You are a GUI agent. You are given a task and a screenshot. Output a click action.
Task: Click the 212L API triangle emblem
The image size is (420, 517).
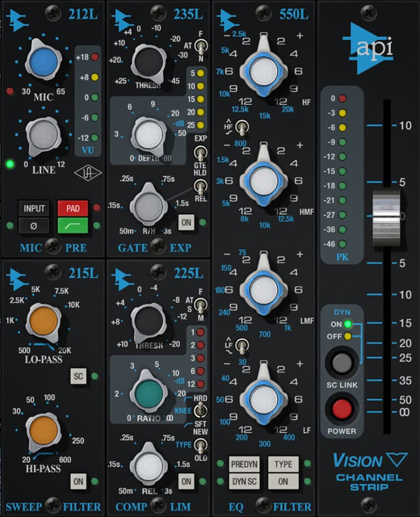[x=19, y=19]
